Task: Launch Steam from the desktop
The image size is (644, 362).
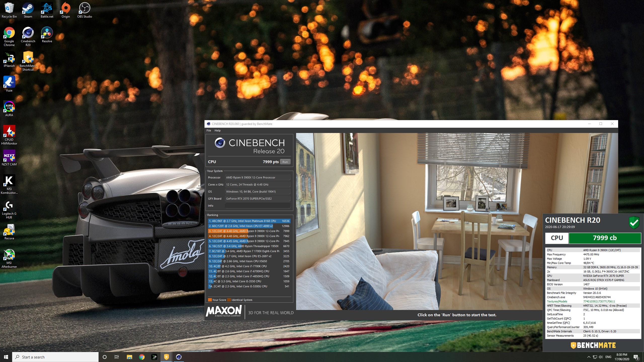Action: pyautogui.click(x=28, y=10)
